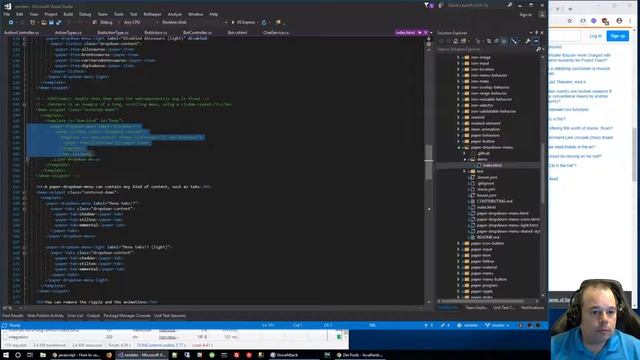Click the Save All icon in toolbar

[58, 22]
